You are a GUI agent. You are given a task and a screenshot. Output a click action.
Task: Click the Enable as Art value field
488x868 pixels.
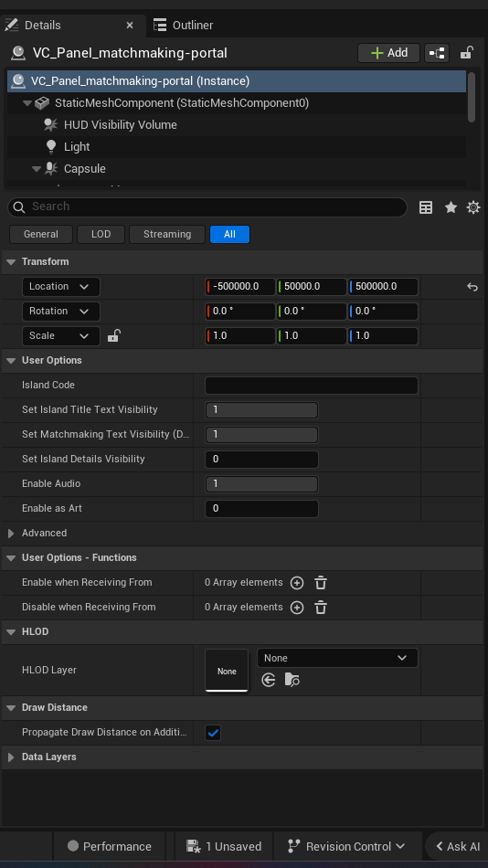click(x=261, y=509)
